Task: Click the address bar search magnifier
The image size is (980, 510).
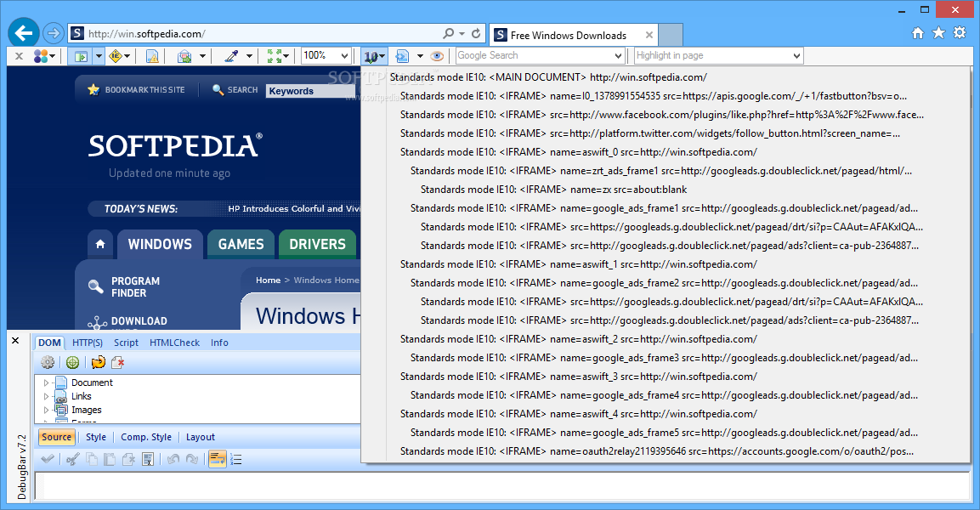Action: [x=449, y=34]
